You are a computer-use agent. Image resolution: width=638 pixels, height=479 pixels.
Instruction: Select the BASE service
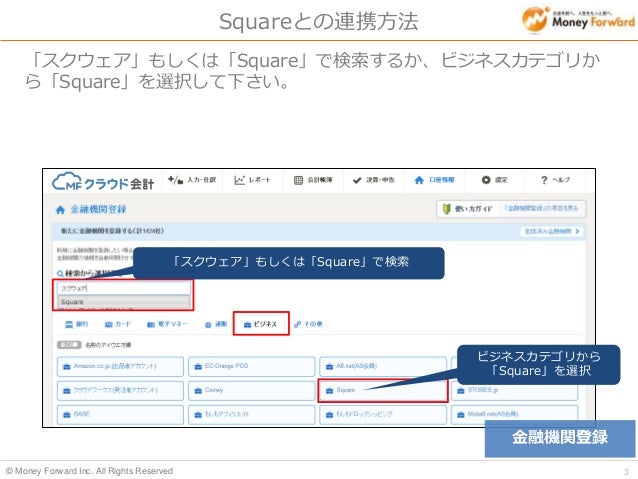click(x=120, y=414)
